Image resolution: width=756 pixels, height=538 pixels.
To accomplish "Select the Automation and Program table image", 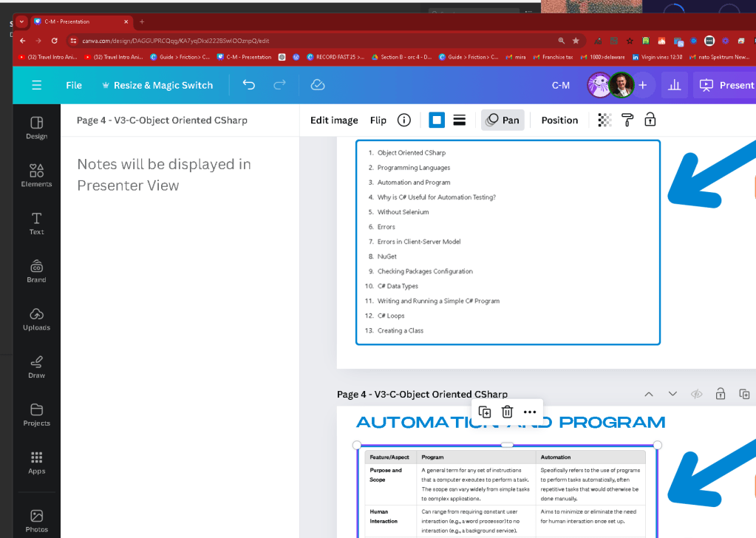I will [x=507, y=491].
